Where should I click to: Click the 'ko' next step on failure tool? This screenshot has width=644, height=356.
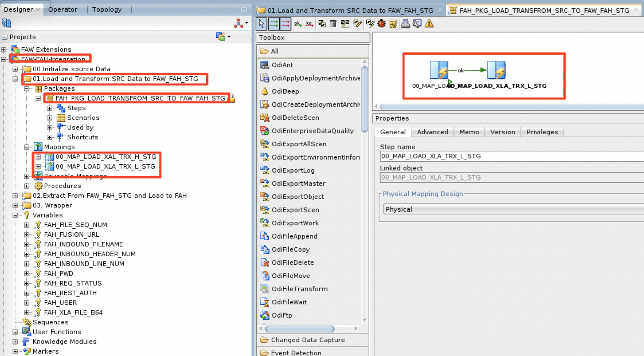309,24
